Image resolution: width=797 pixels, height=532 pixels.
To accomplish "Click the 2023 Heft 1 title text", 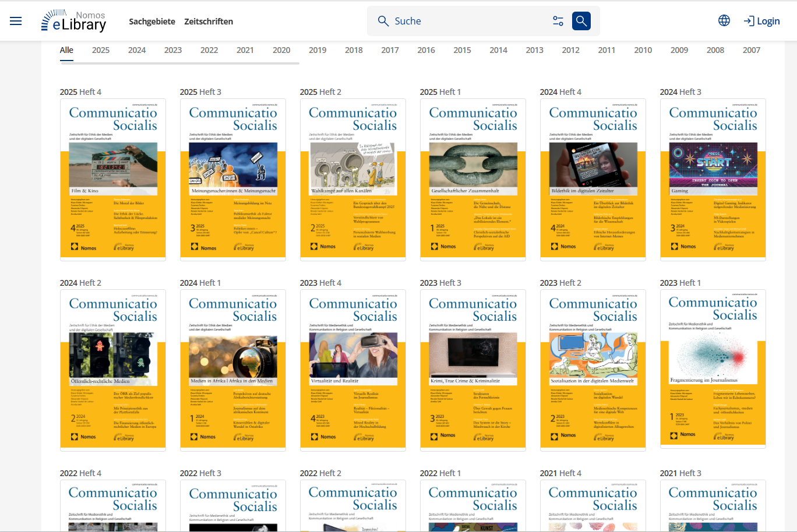I will coord(680,283).
